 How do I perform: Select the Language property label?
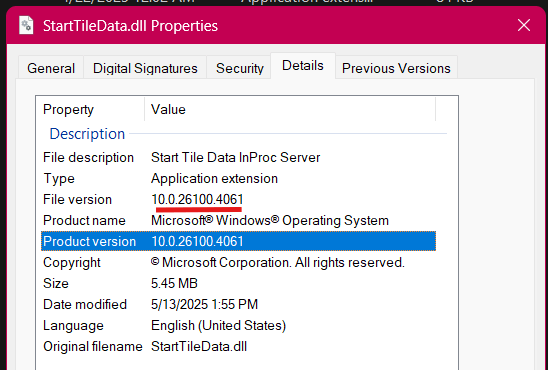tap(73, 325)
